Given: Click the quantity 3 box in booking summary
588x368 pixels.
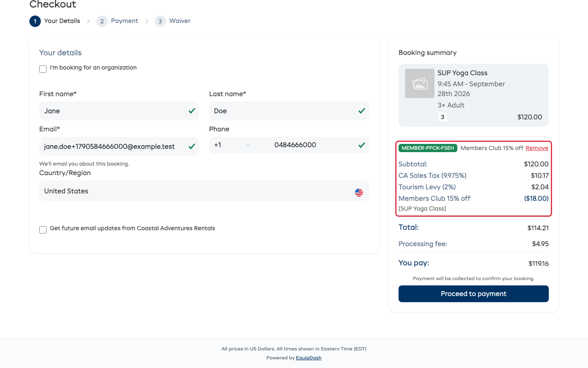Looking at the screenshot, I should click(x=443, y=117).
